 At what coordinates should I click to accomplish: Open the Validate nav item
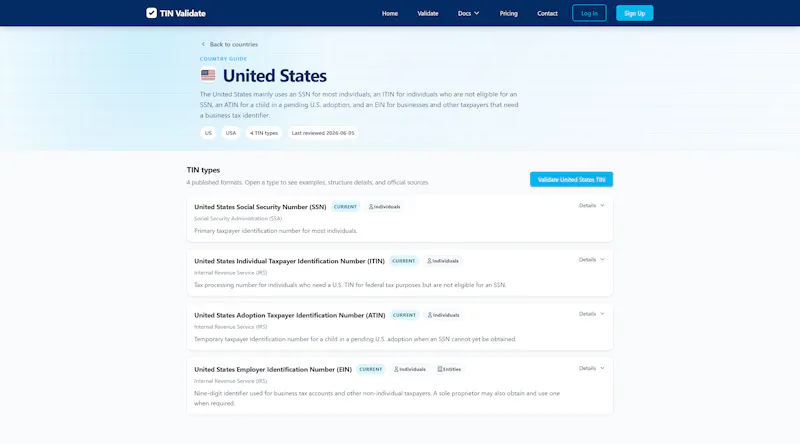(x=428, y=13)
